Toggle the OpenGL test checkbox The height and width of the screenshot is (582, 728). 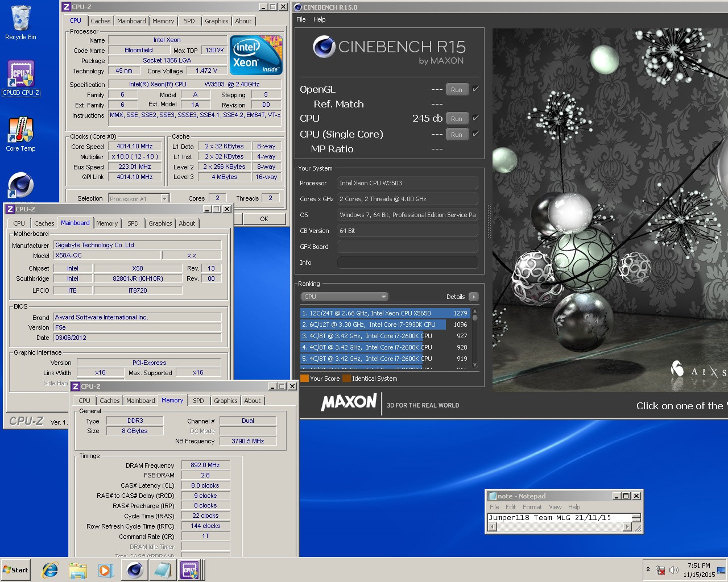[475, 89]
